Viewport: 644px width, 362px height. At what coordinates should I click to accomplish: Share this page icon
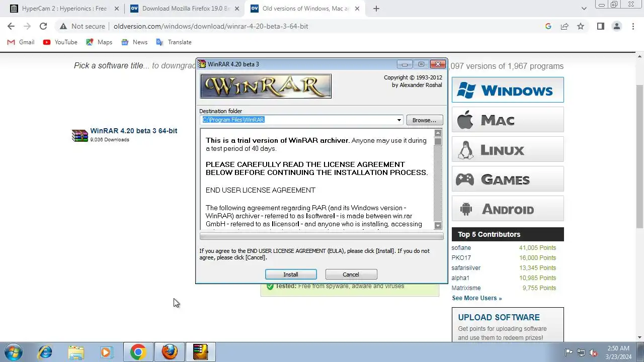coord(565,26)
